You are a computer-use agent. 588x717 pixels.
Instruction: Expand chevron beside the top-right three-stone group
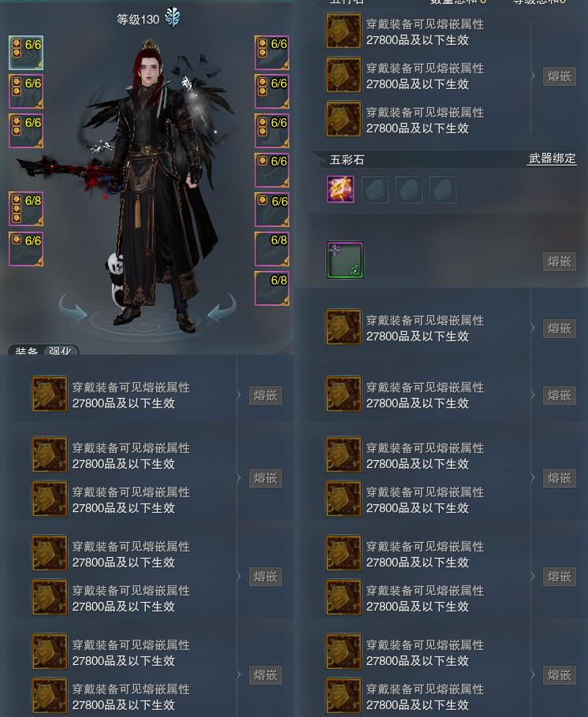click(533, 76)
